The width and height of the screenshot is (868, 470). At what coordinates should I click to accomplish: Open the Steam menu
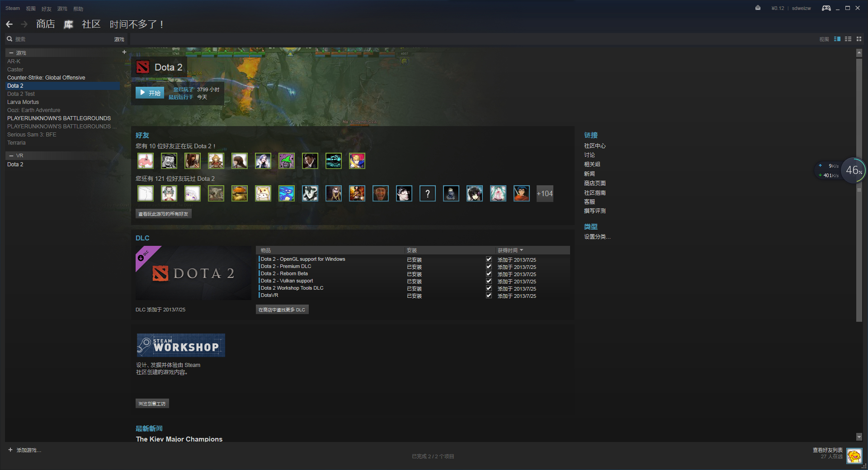tap(13, 9)
